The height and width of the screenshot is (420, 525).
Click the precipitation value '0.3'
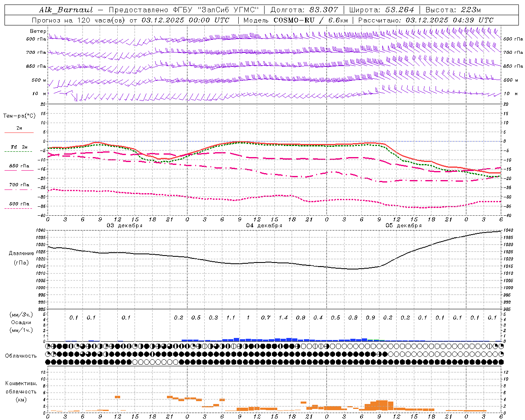[213, 317]
